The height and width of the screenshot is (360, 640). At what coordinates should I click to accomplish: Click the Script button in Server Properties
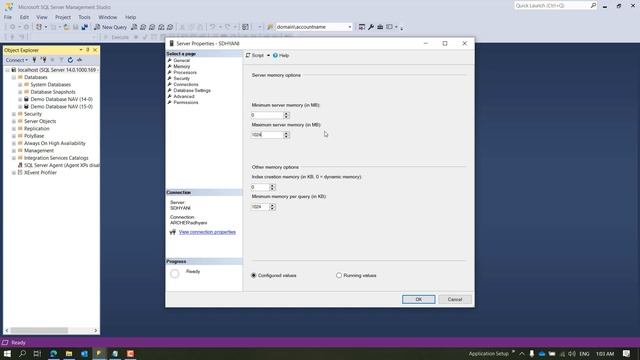click(x=255, y=55)
